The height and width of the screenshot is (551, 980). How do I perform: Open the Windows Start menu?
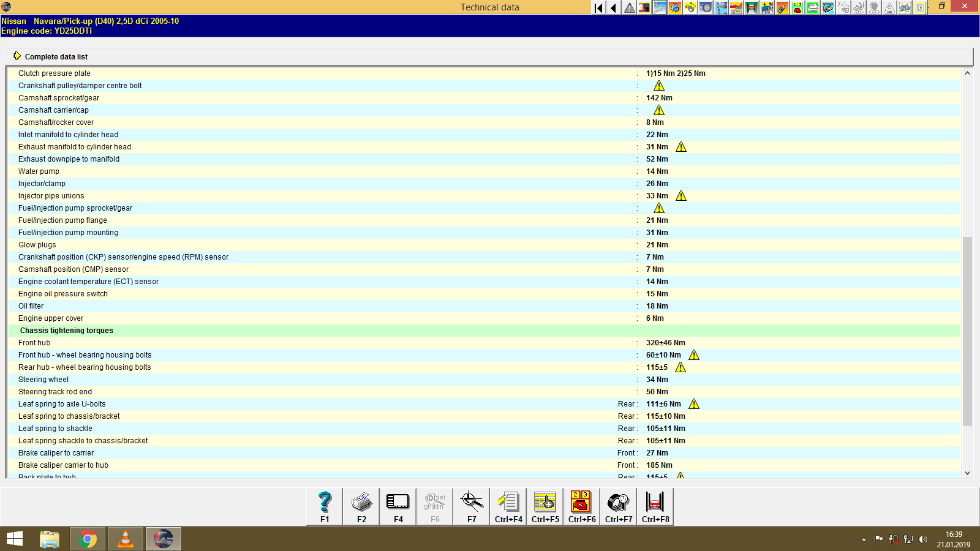pos(13,539)
